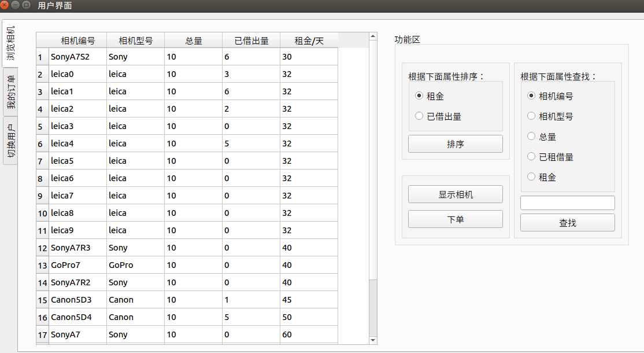Click the 已借出量 column header
Screen dimensions: 644x353
point(251,41)
